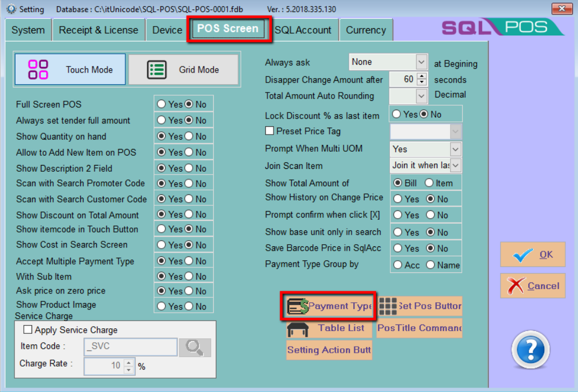The image size is (578, 392).
Task: Select the Touch Mode icon button
Action: point(70,70)
